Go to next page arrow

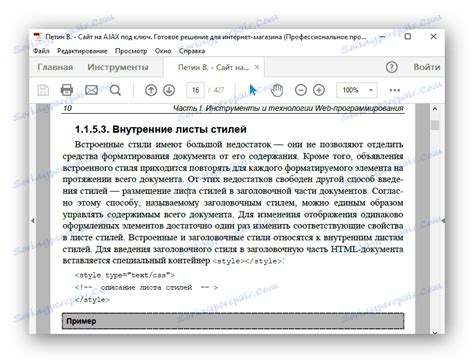click(x=169, y=90)
